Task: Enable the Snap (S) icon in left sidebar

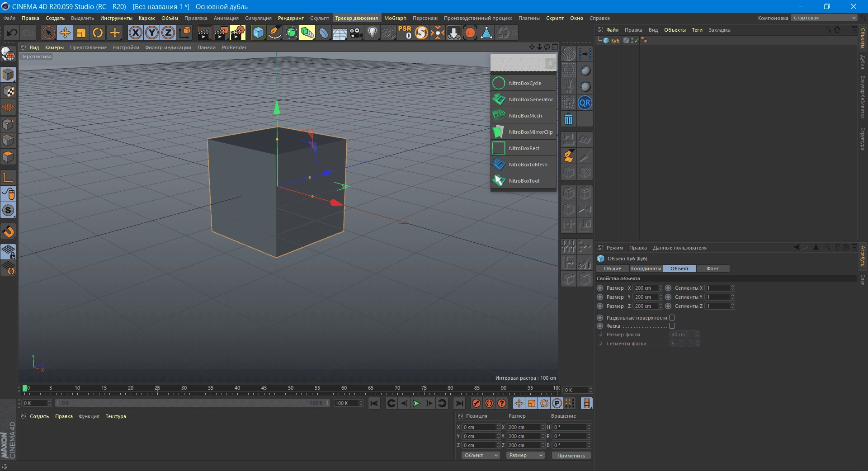Action: (8, 210)
